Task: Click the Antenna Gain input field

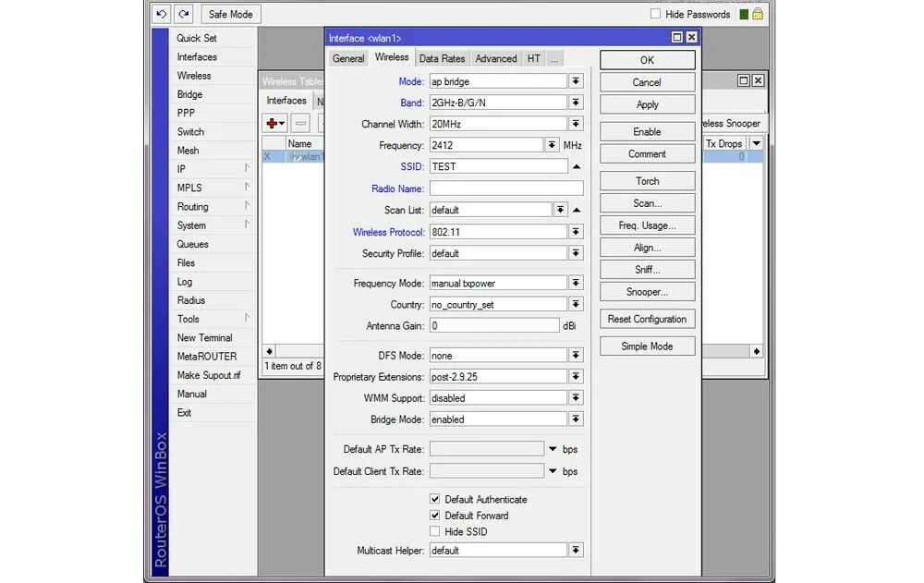Action: pos(493,325)
